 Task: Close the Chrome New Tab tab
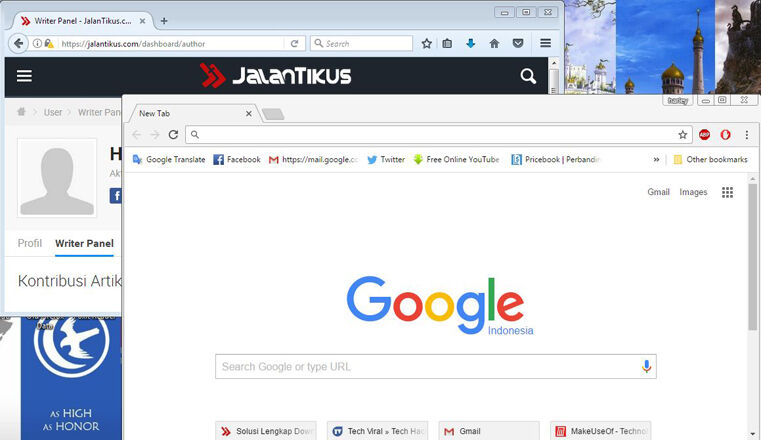click(x=248, y=114)
